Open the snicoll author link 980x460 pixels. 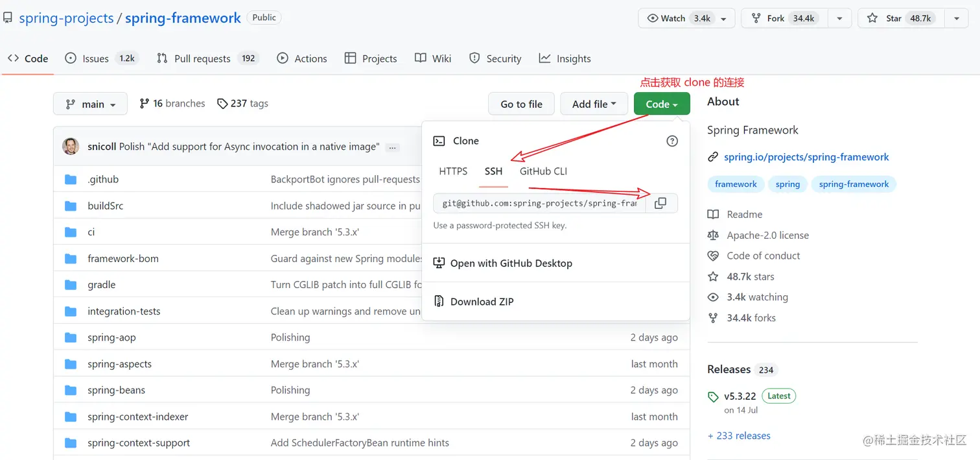[102, 147]
